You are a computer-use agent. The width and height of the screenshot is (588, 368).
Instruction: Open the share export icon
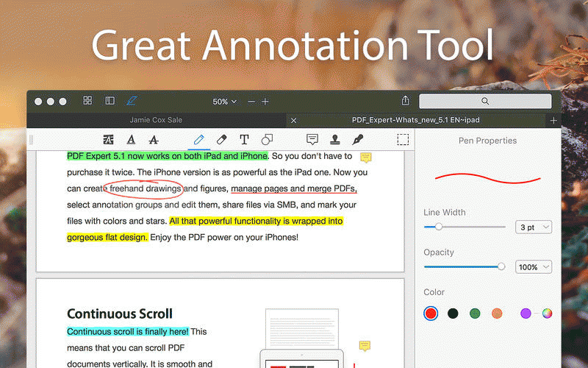coord(406,100)
